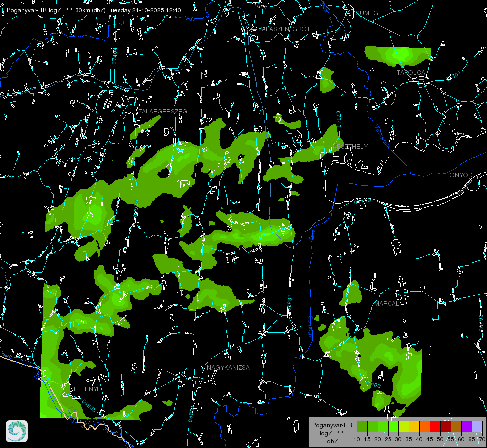Click the 07343 road number label
487x448 pixels.
coord(339,119)
